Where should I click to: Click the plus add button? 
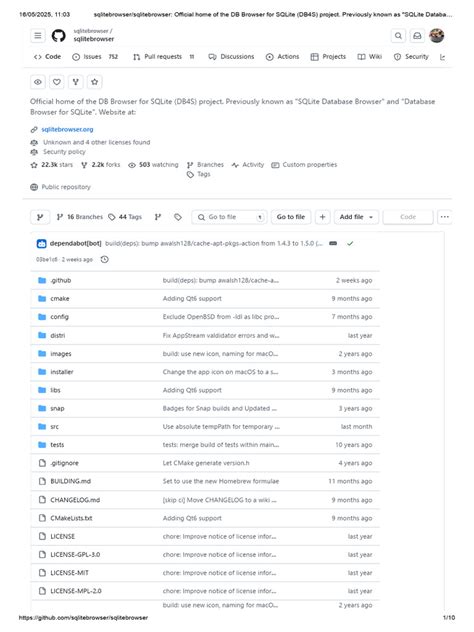(x=322, y=217)
